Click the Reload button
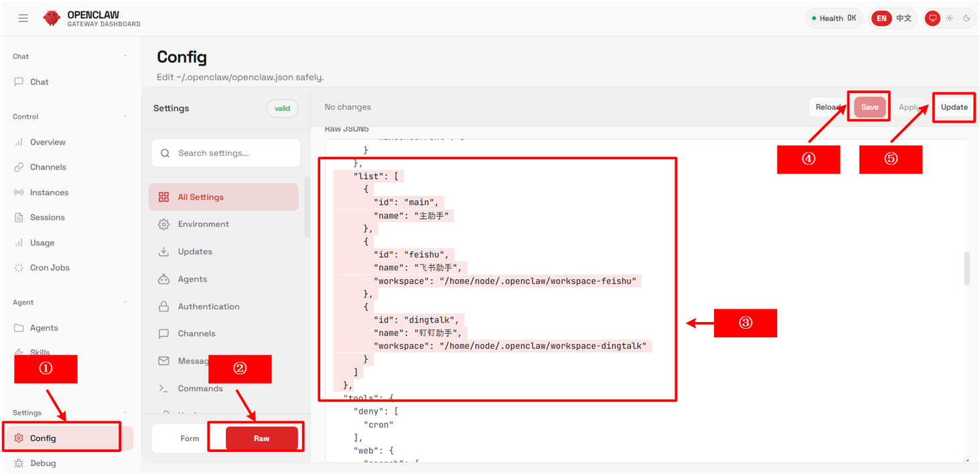 click(827, 107)
